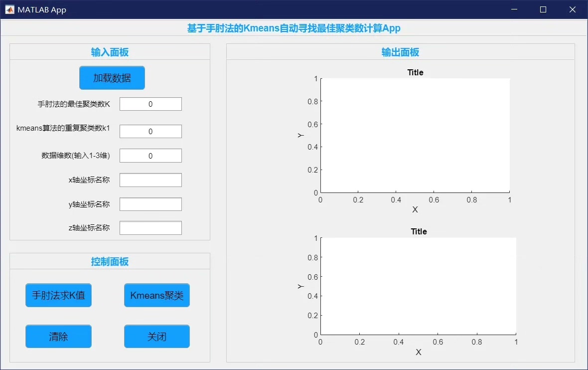Click the 输出面板 panel heading
Image resolution: width=588 pixels, height=370 pixels.
coord(401,52)
